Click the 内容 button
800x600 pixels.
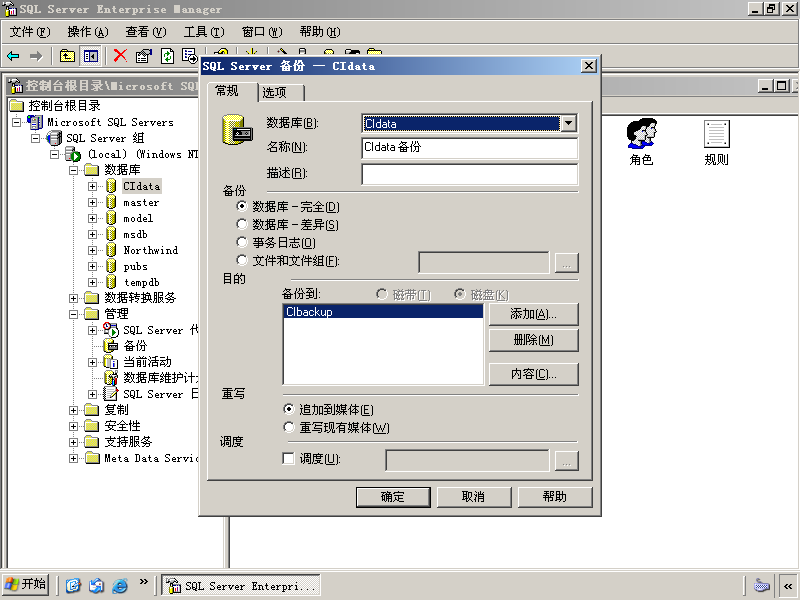pos(534,374)
